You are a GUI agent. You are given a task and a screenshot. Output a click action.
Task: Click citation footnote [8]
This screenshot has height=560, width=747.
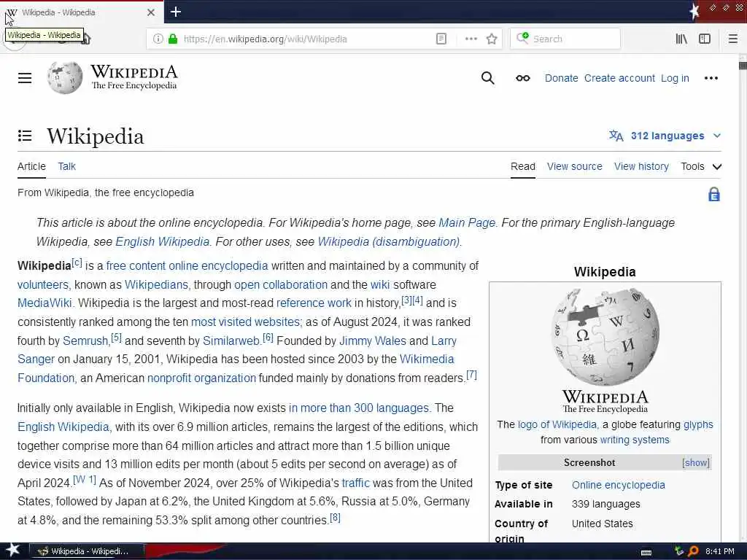[x=335, y=517]
